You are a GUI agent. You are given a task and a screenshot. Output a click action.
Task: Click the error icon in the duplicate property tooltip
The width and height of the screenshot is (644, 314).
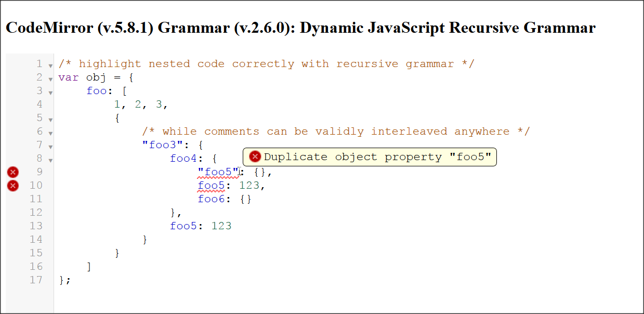255,157
